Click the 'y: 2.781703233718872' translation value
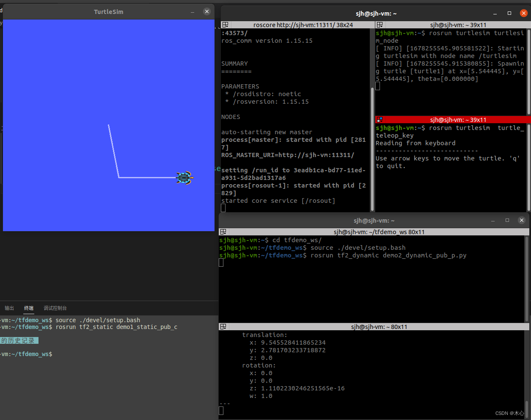 click(x=288, y=350)
